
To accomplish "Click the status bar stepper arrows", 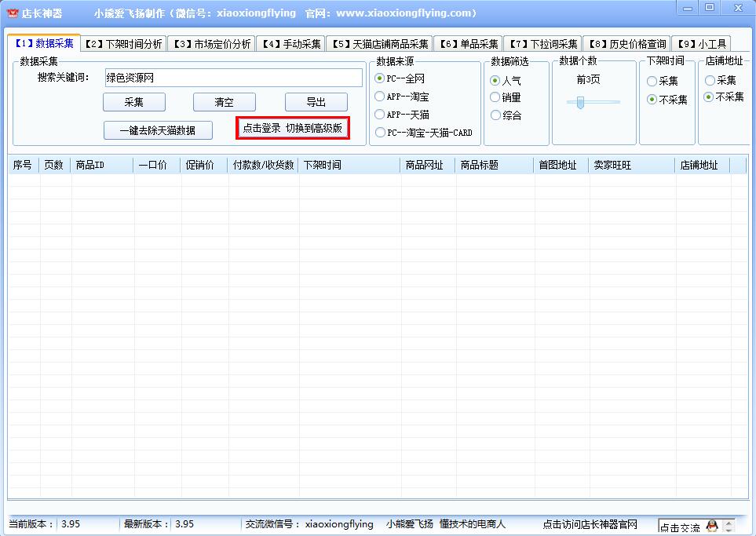I will coord(729,526).
